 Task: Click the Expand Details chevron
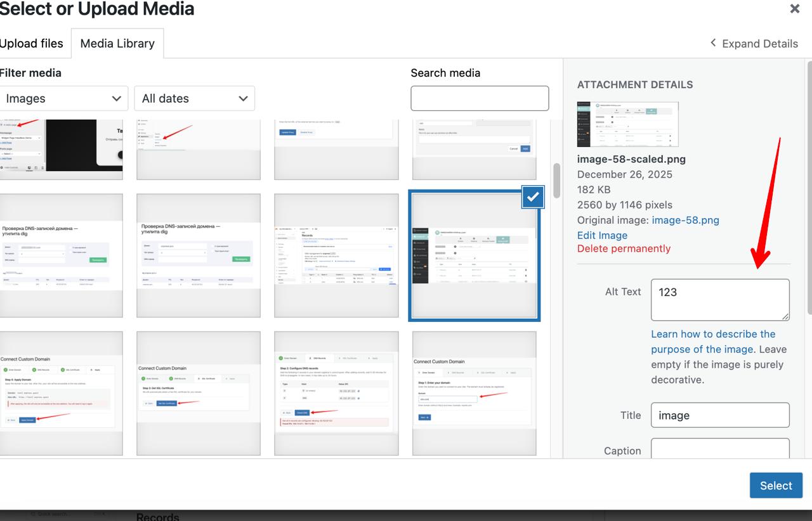pyautogui.click(x=713, y=43)
